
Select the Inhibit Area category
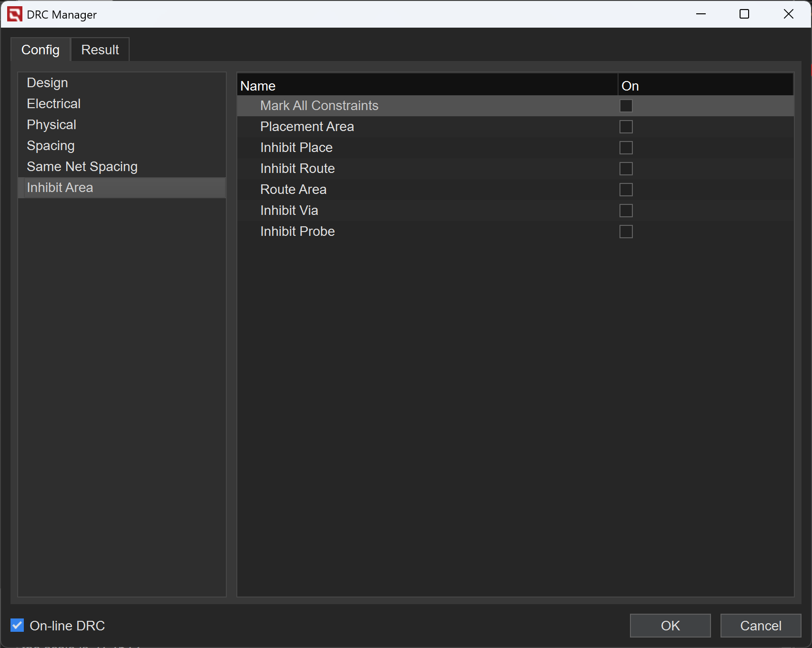(x=60, y=188)
